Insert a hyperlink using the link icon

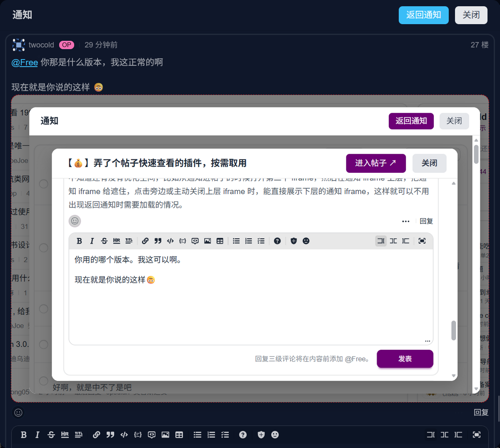(145, 241)
